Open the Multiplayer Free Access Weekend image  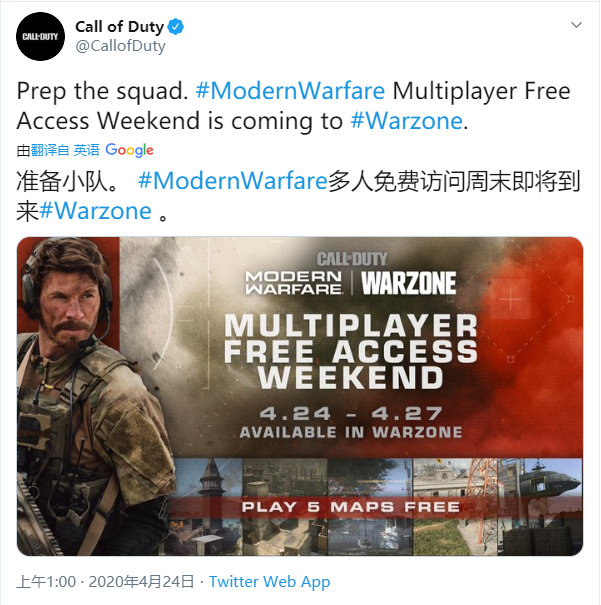300,396
